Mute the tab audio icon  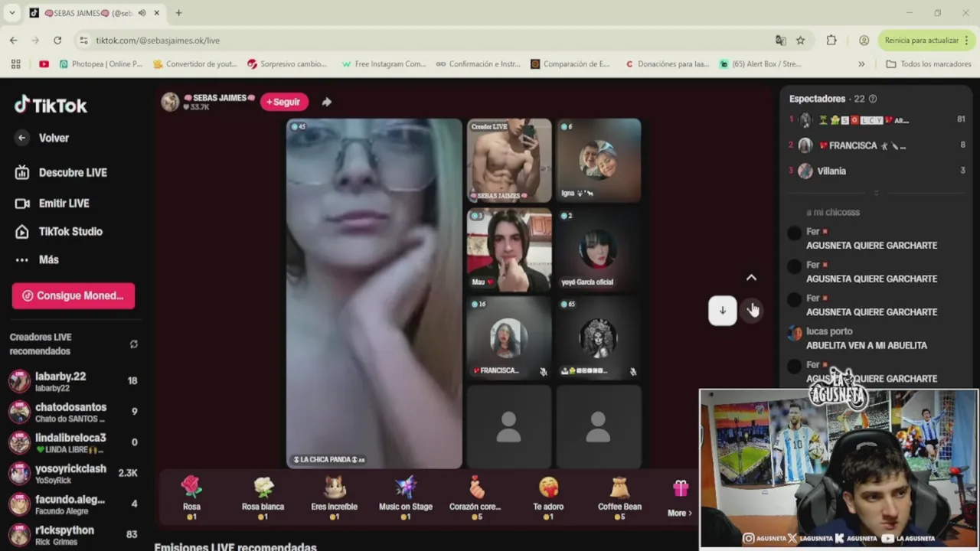tap(142, 13)
